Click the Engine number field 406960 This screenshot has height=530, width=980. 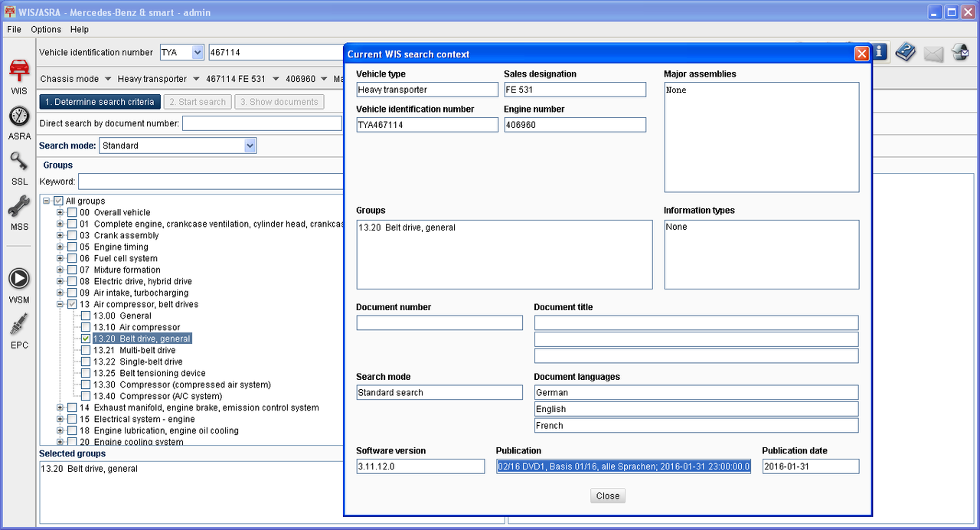pos(575,124)
